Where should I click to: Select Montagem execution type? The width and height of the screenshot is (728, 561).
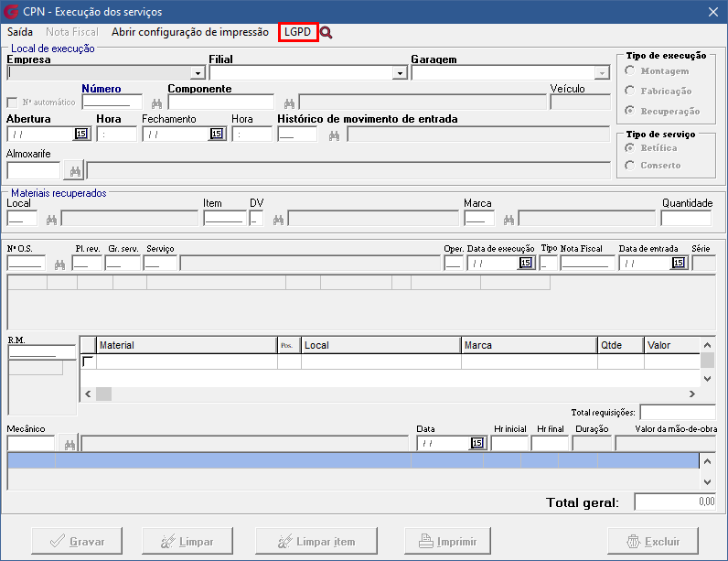point(629,70)
